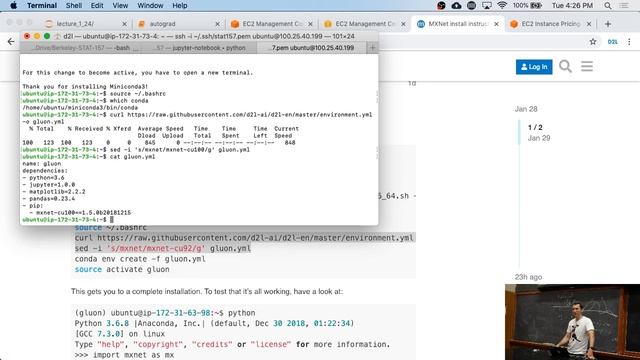
Task: Select the ubuntu@100.25.40.199 terminal tab
Action: coord(312,48)
